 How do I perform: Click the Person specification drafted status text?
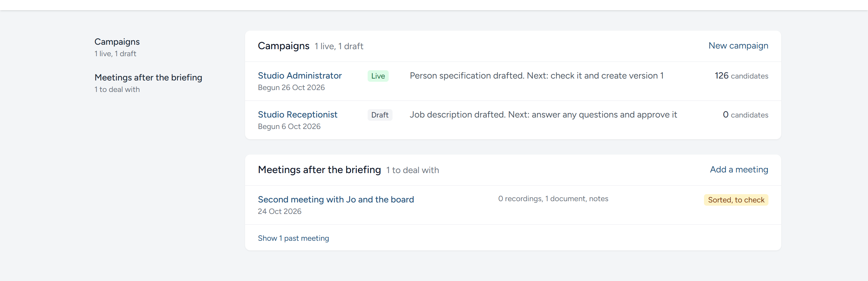coord(536,76)
